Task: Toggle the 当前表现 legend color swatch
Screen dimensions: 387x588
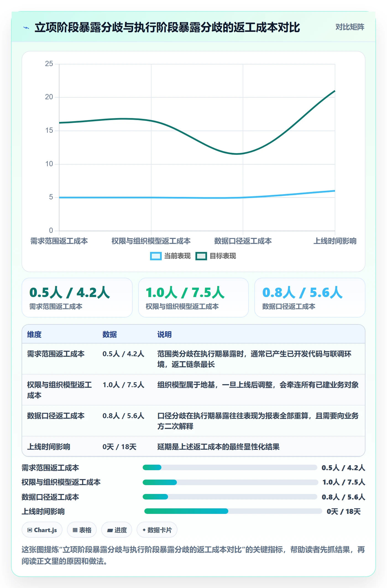Action: pyautogui.click(x=156, y=256)
